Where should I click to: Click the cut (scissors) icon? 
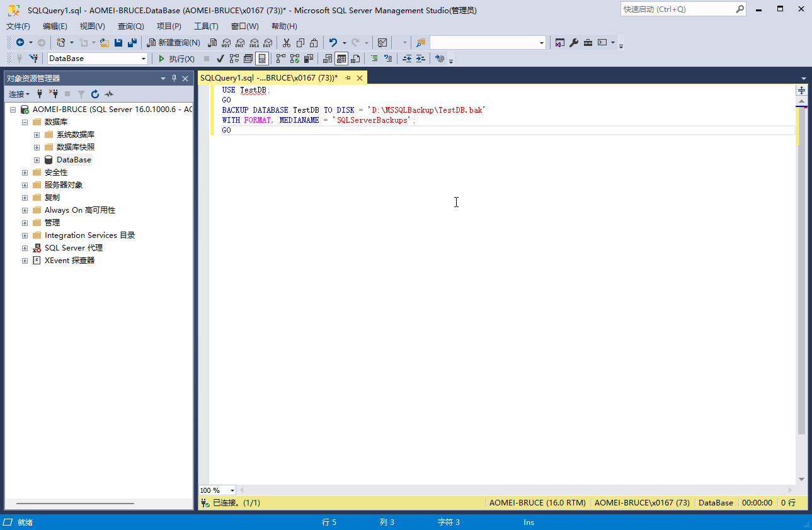click(286, 42)
